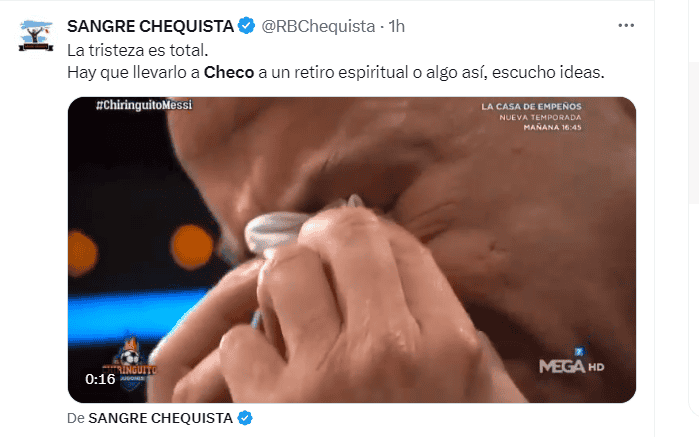Open the SANGRE CHEQUISTA profile avatar
Screen dimensions: 699x437
[36, 35]
